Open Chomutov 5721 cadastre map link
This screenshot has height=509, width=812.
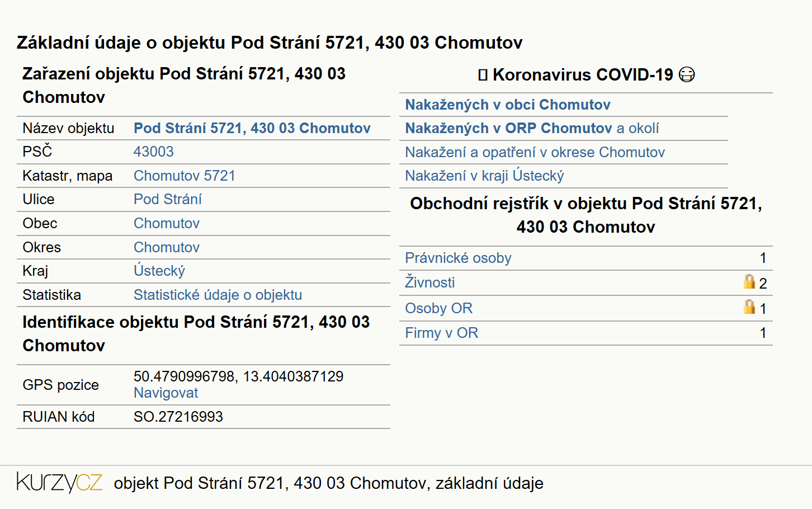tap(185, 176)
